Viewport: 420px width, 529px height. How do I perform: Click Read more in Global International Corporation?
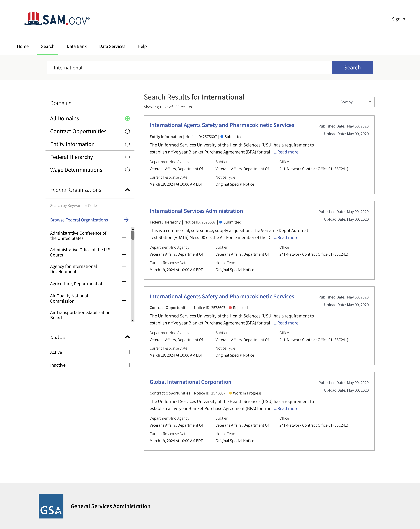tap(286, 408)
